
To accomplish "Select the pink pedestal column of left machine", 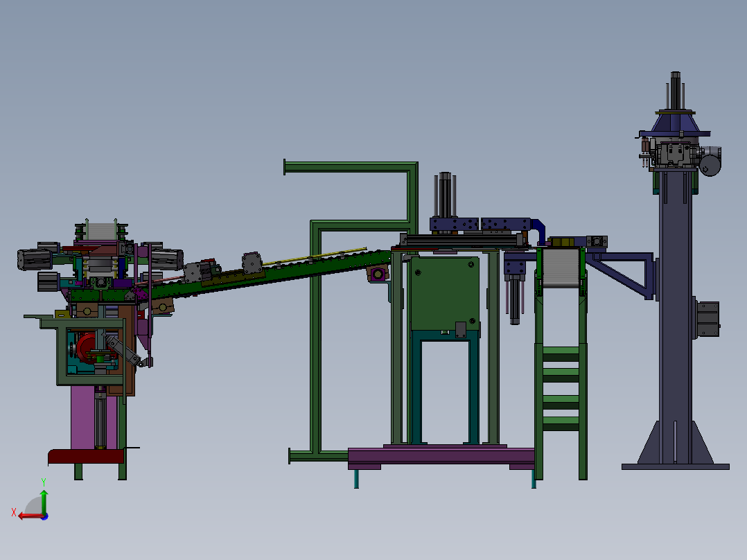I will 83,417.
